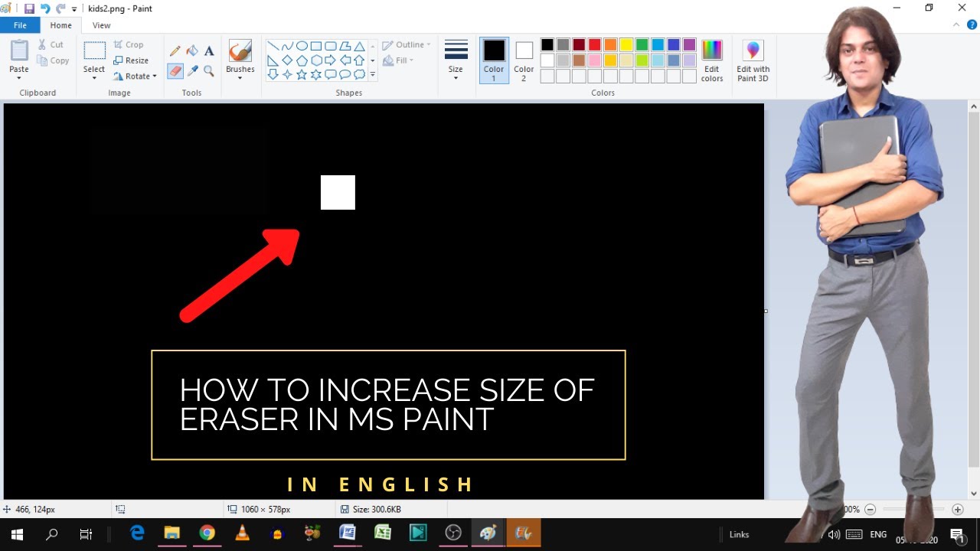The image size is (980, 551).
Task: Select the Eraser tool
Action: (x=175, y=71)
